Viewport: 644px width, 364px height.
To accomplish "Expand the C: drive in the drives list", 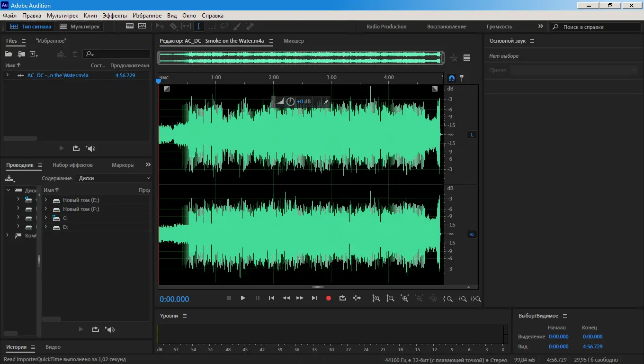I will 46,218.
